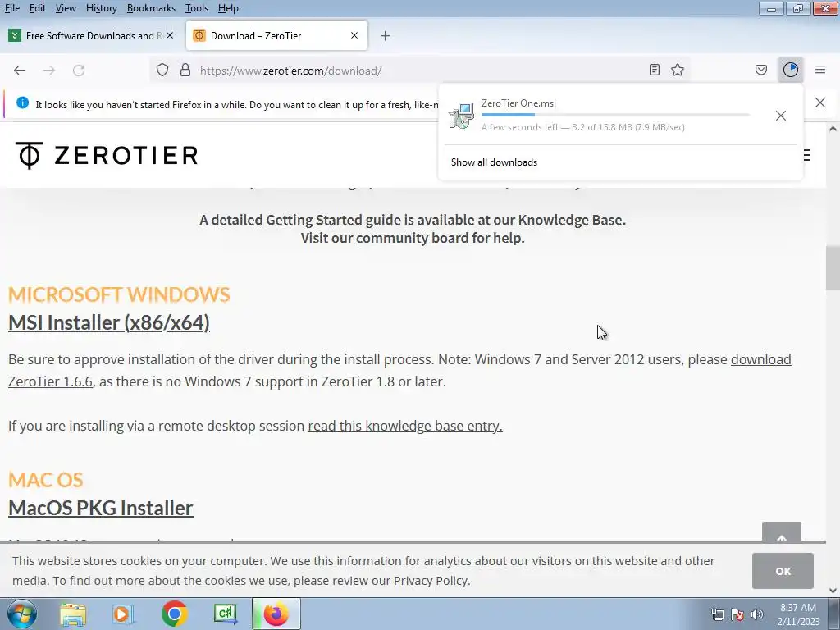Image resolution: width=840 pixels, height=630 pixels.
Task: Open the Edit menu
Action: click(x=38, y=8)
